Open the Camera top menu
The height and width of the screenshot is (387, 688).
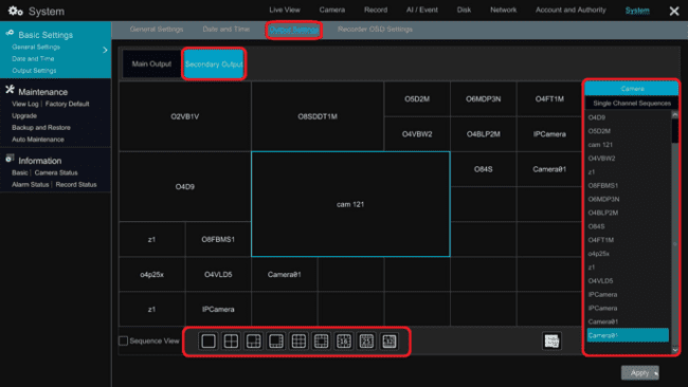tap(332, 10)
